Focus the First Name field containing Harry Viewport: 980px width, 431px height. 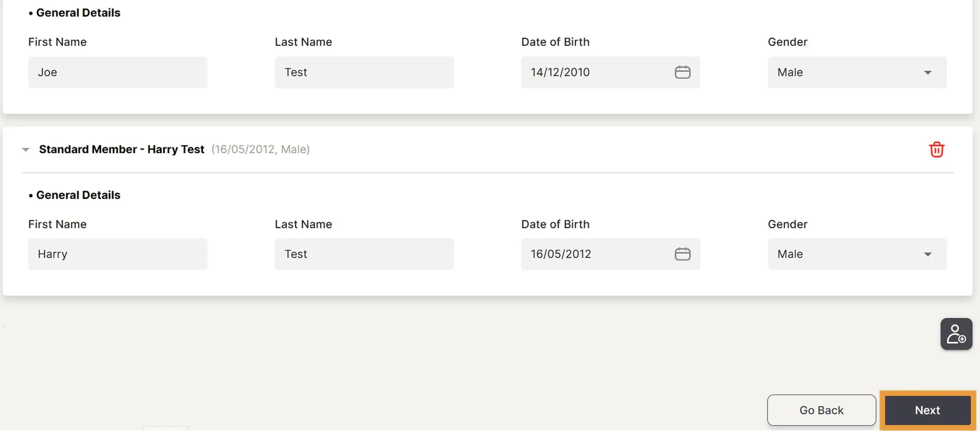pos(117,254)
